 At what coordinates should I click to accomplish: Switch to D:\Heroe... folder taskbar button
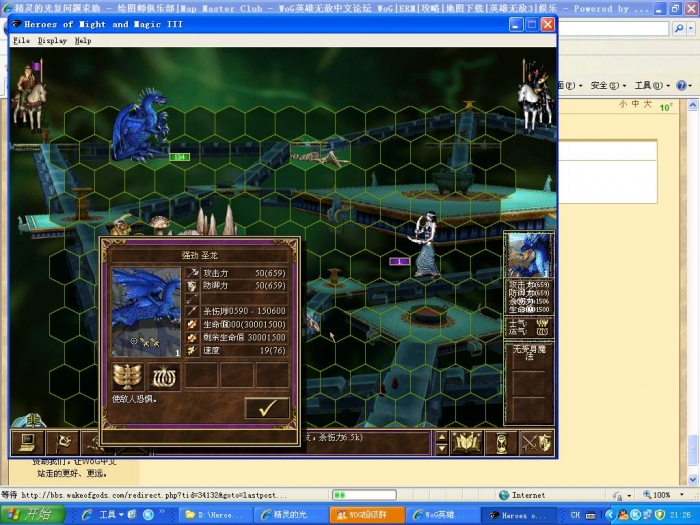click(216, 515)
